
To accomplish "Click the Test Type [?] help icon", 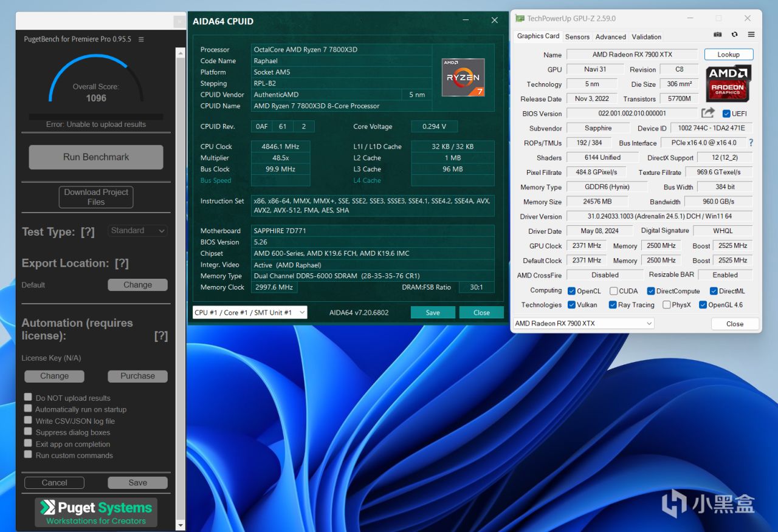I will point(88,232).
